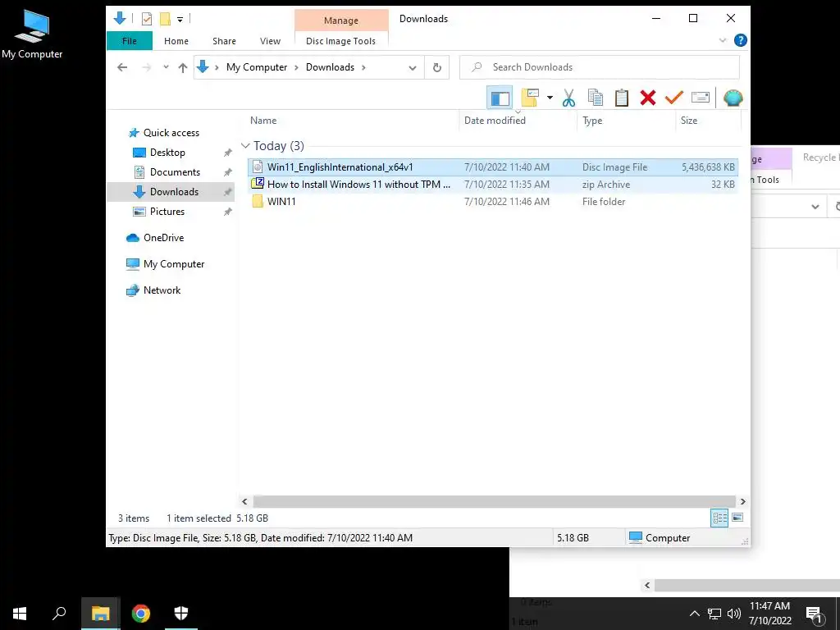Click into Search Downloads field

pyautogui.click(x=599, y=67)
